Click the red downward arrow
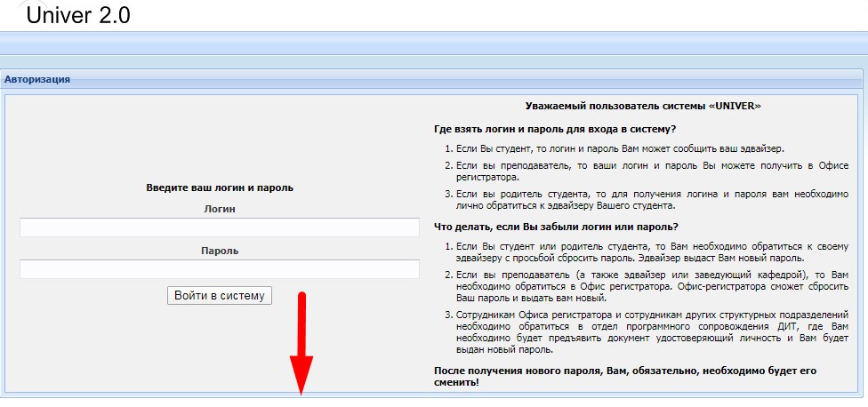868x407 pixels. (301, 347)
